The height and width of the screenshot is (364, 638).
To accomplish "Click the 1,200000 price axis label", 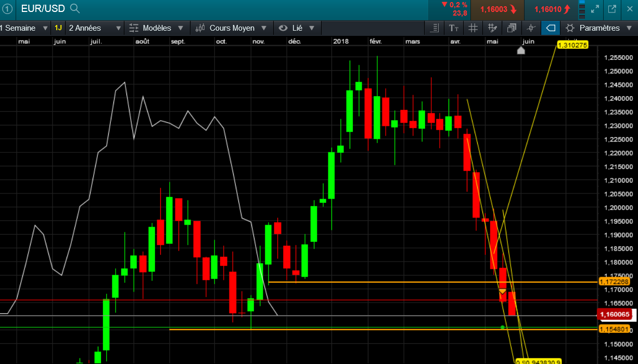I will (x=618, y=207).
